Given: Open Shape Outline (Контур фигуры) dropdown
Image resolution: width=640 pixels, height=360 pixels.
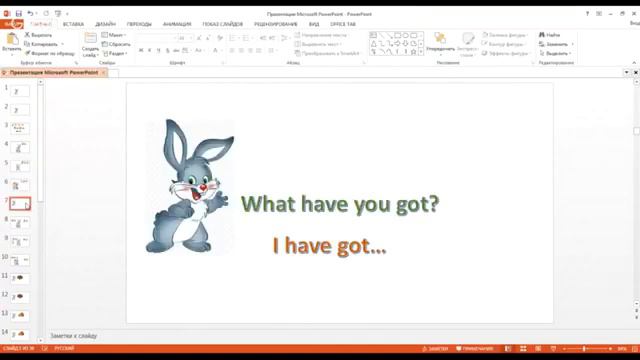Looking at the screenshot, I should [504, 44].
